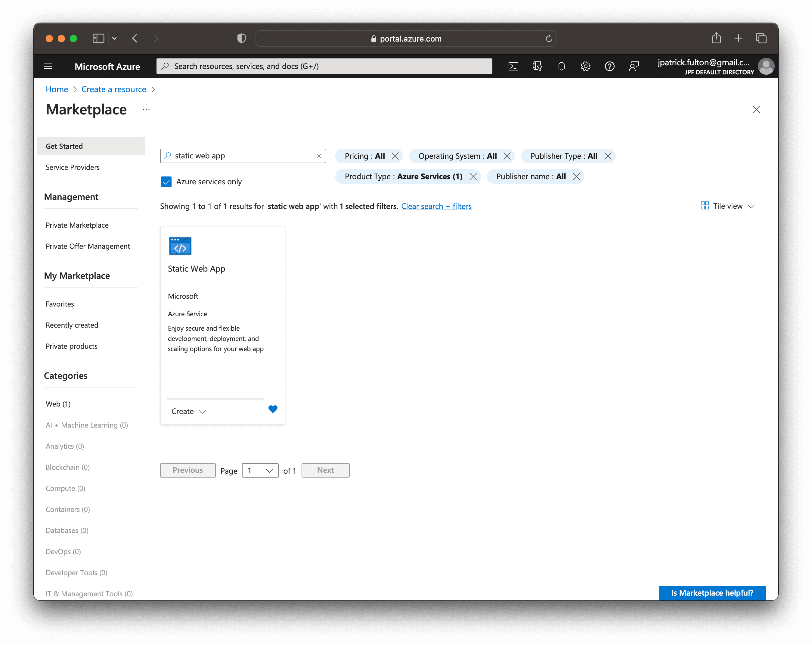This screenshot has height=645, width=812.
Task: Click Is Marketplace helpful button
Action: 712,593
